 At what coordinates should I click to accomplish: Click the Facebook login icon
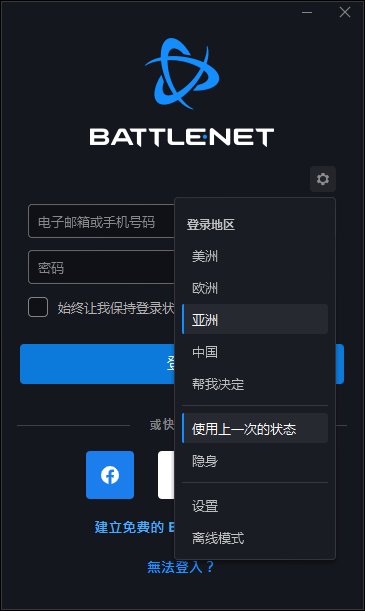click(110, 475)
